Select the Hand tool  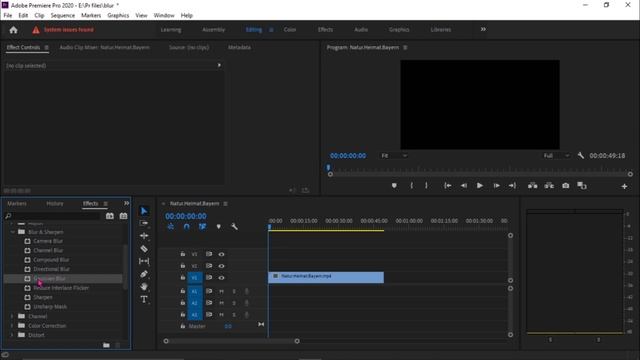pos(144,287)
